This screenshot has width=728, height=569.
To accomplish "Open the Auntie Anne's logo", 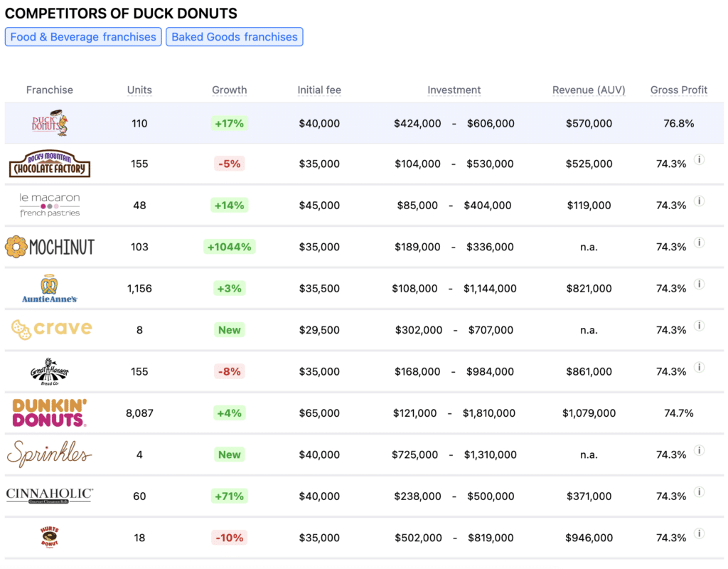I will (50, 289).
